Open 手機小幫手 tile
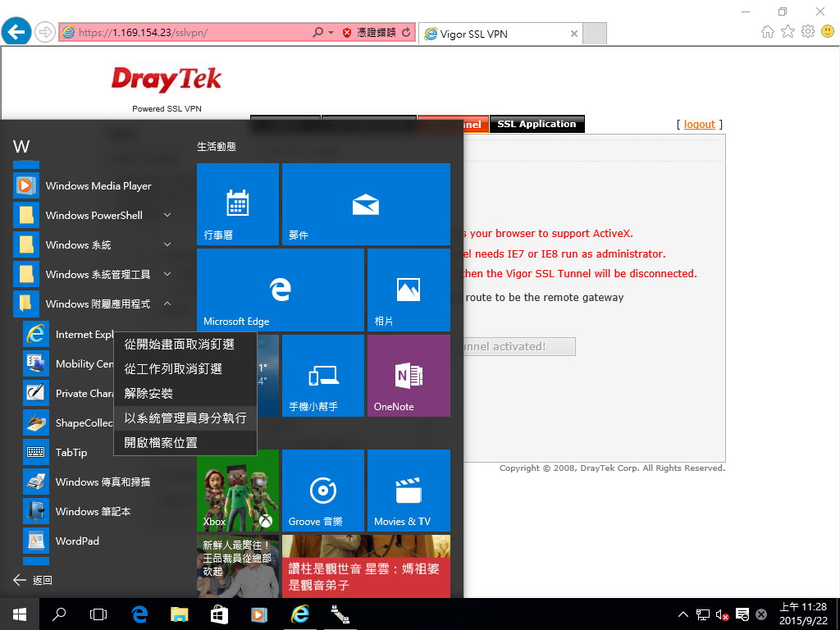 click(323, 376)
